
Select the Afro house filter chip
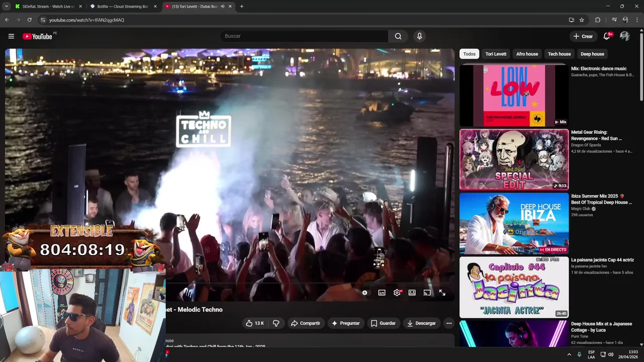(527, 54)
